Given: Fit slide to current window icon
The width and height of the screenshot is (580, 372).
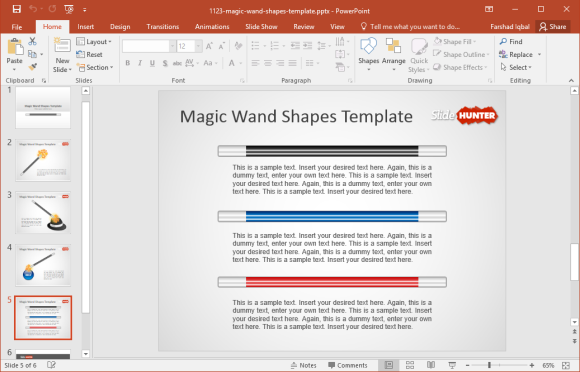Looking at the screenshot, I should click(x=566, y=365).
